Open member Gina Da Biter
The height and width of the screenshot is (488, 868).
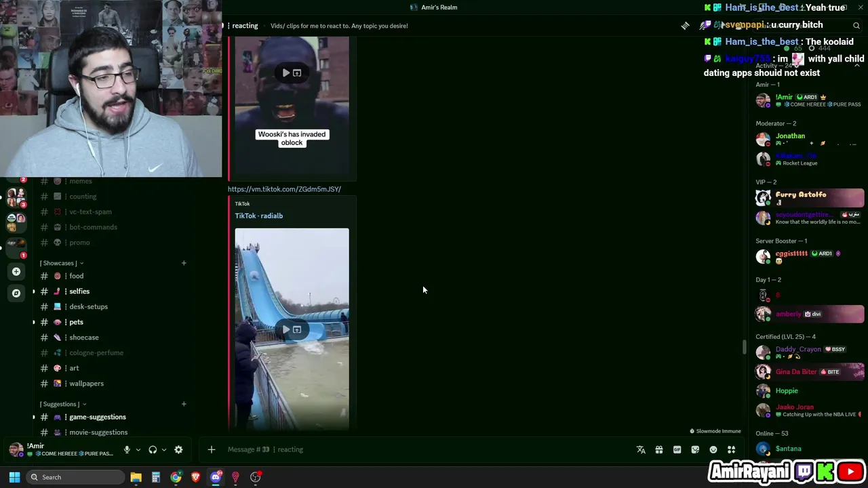point(808,371)
